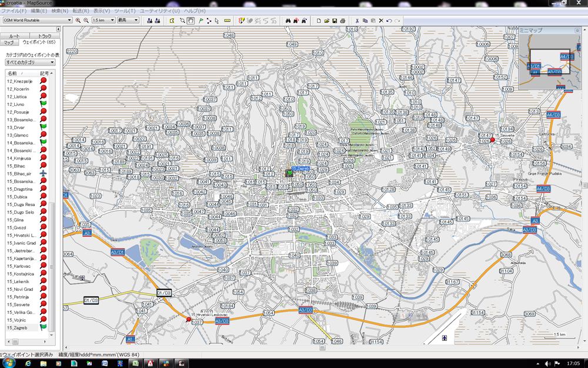Image resolution: width=588 pixels, height=368 pixels.
Task: Select the yellow ruler measure tool
Action: (227, 21)
